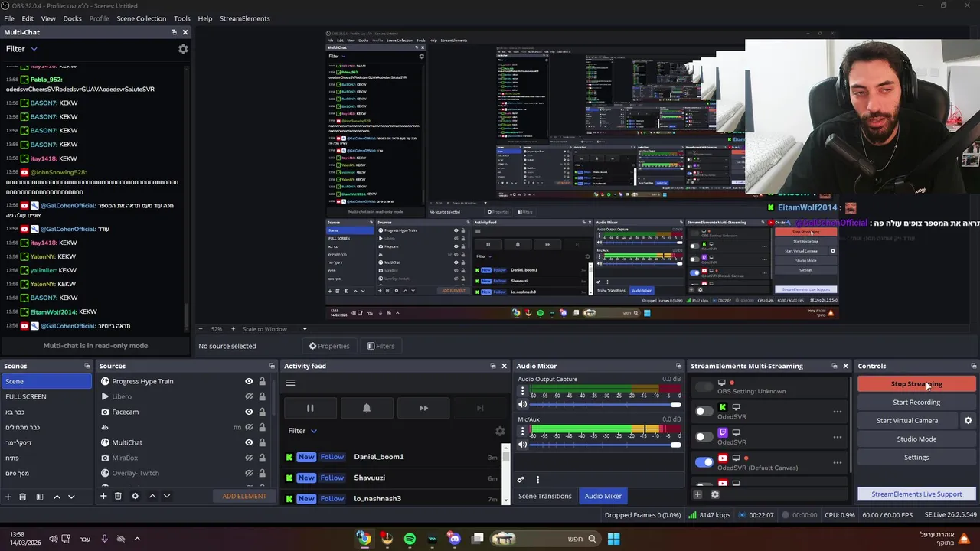
Task: Delete selected scene with trash icon
Action: pos(22,497)
